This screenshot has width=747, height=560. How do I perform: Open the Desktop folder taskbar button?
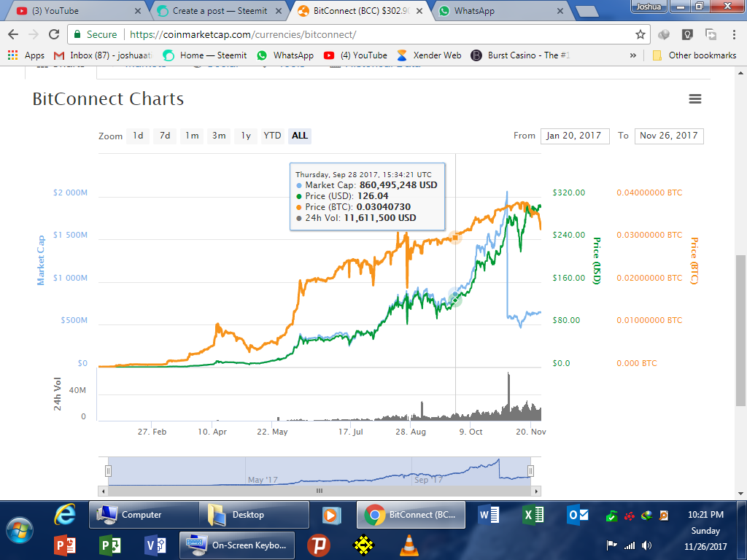pos(254,515)
